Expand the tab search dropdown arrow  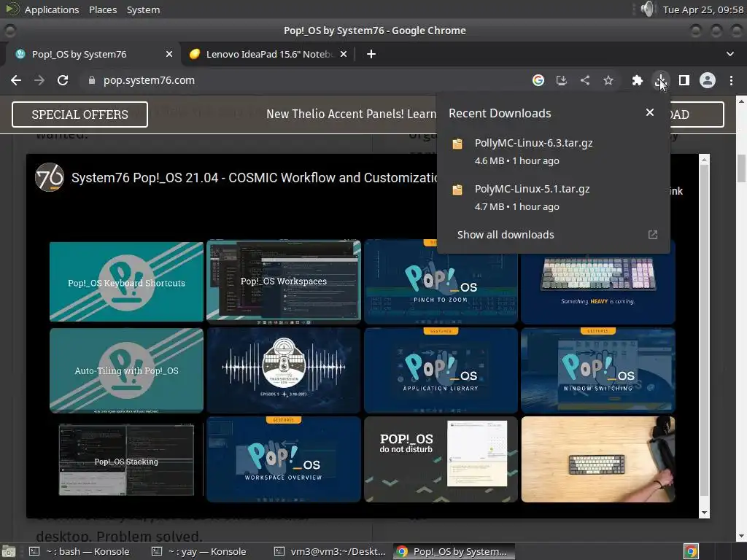click(x=729, y=54)
